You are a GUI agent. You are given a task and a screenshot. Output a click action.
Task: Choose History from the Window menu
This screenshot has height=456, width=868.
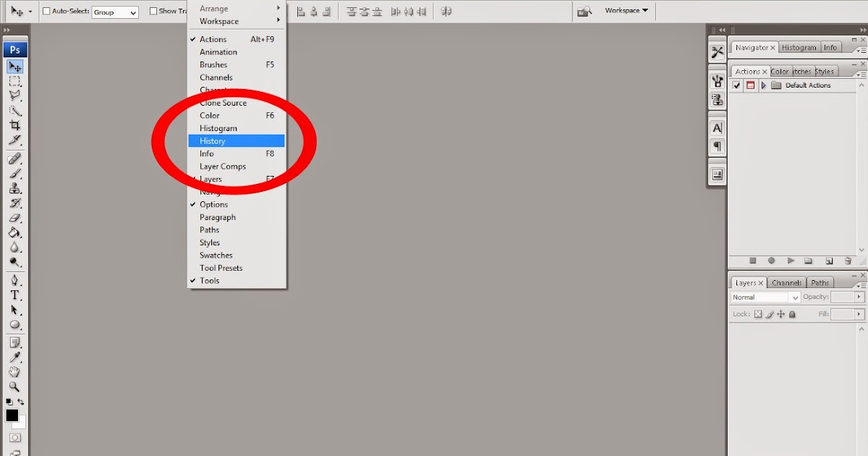click(x=237, y=141)
